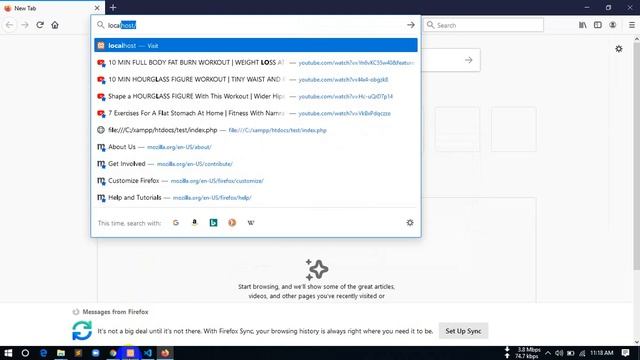Viewport: 640px width, 360px height.
Task: Open Help and Tutorials suggestion
Action: coord(256,198)
